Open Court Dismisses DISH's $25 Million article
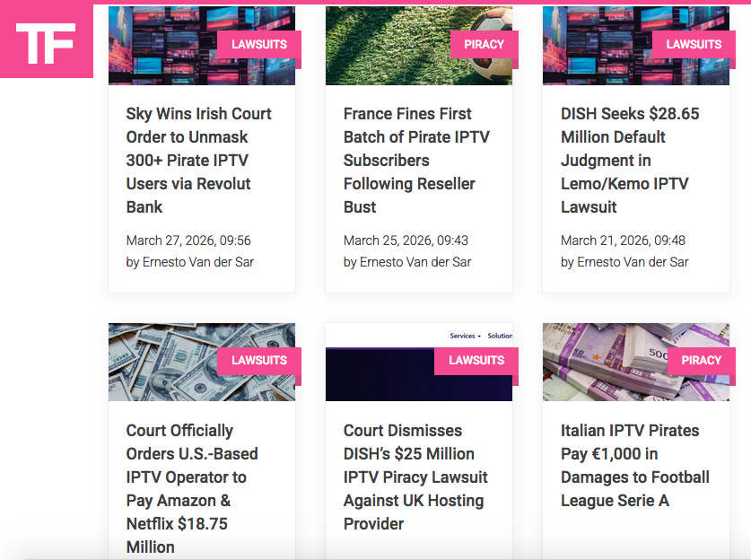The width and height of the screenshot is (751, 560). coord(415,477)
